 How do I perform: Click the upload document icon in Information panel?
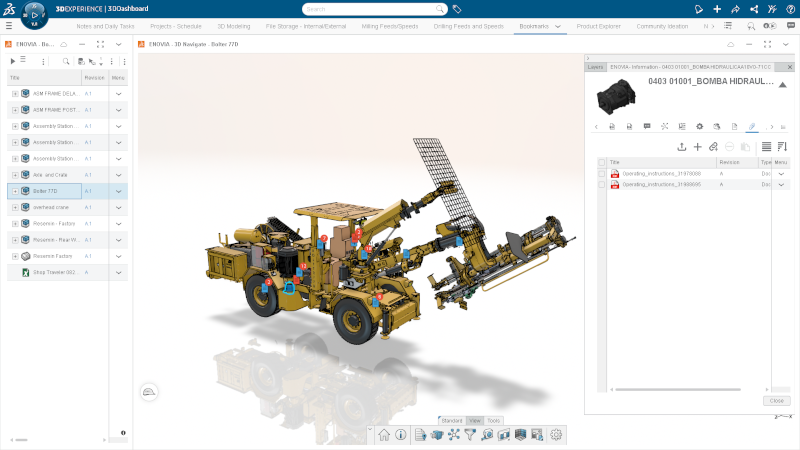(x=682, y=147)
